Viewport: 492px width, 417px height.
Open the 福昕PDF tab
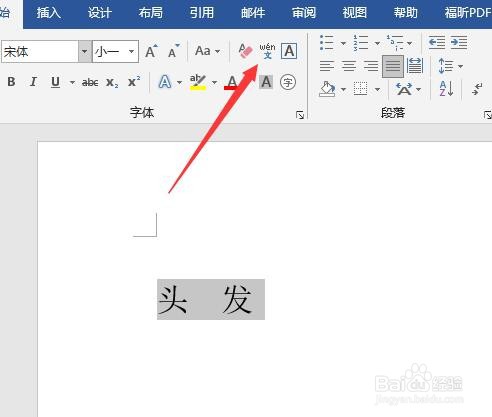pyautogui.click(x=468, y=13)
